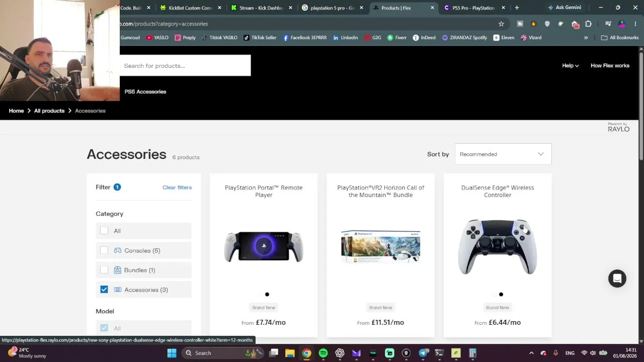Select black color for DualSense Edge controller

(x=501, y=295)
